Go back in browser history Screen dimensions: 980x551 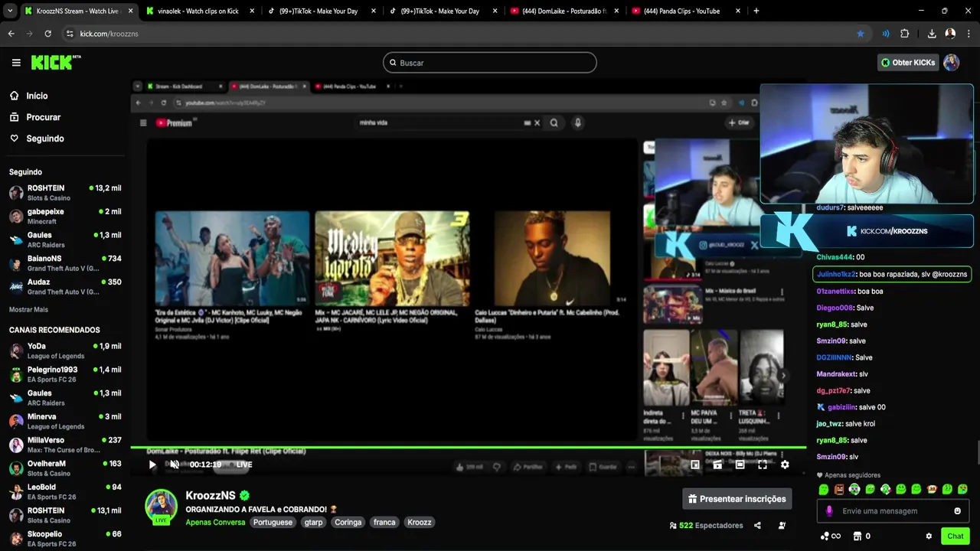pyautogui.click(x=11, y=34)
